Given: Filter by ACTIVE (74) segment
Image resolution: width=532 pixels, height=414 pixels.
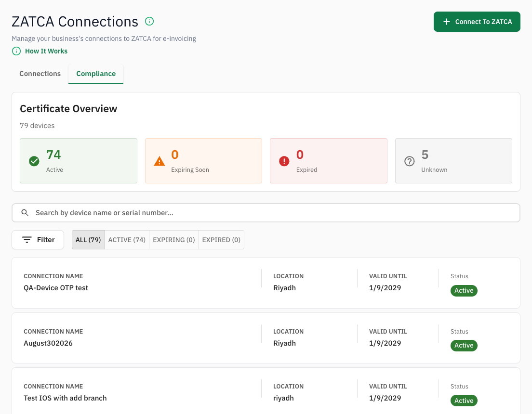Looking at the screenshot, I should (127, 240).
